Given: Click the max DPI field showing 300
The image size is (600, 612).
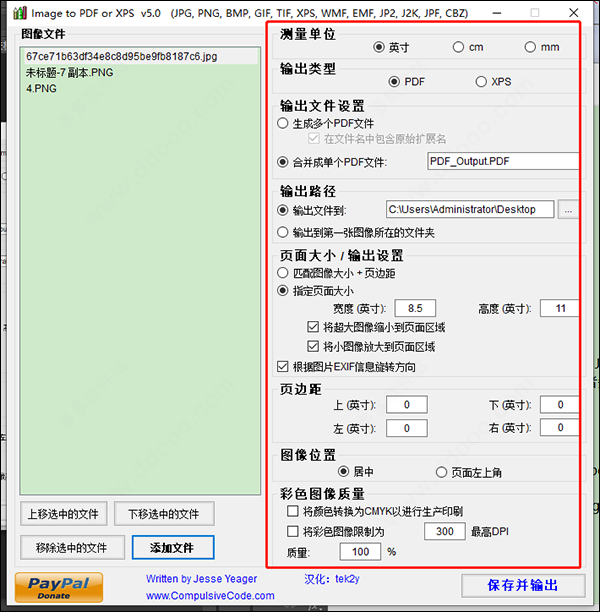Looking at the screenshot, I should pos(445,531).
